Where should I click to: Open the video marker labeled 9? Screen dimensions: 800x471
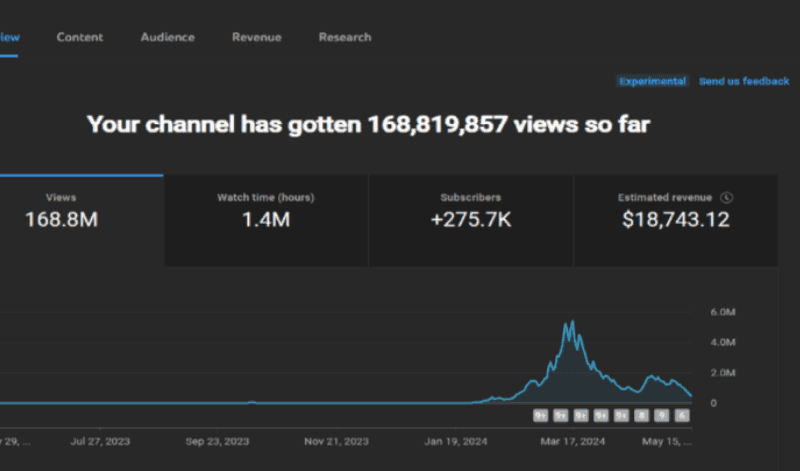tap(662, 416)
